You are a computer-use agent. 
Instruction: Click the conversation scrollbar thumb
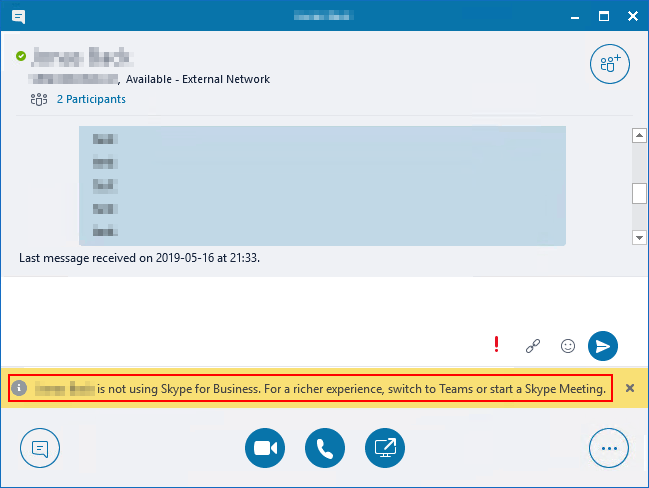639,193
